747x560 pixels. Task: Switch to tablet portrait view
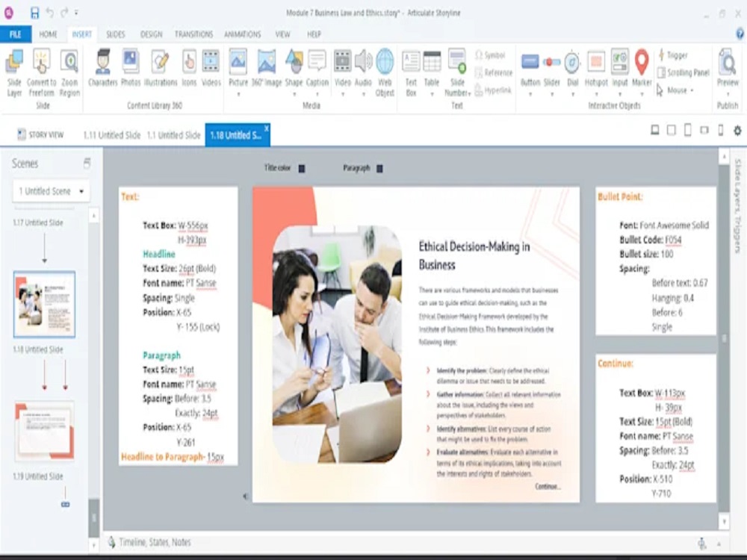687,129
